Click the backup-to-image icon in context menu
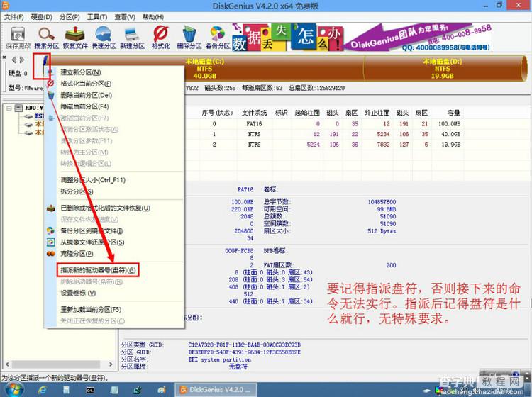The width and height of the screenshot is (532, 397). coord(50,231)
